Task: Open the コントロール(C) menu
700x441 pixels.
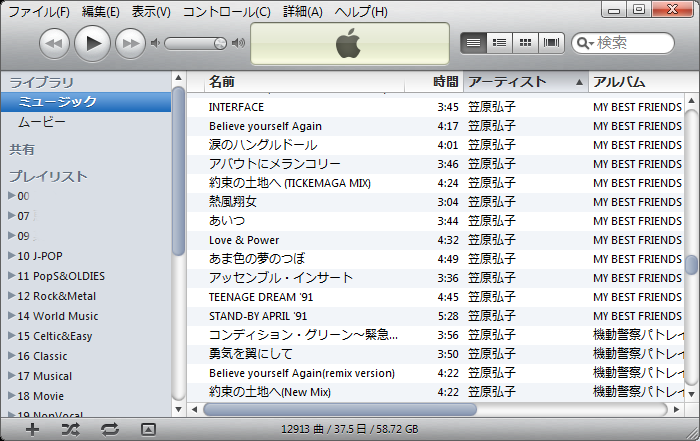Action: [226, 12]
